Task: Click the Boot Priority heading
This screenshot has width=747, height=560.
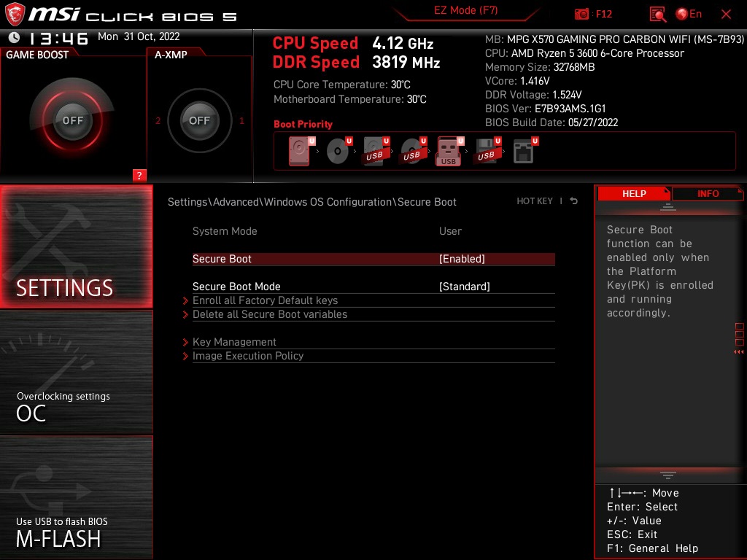Action: coord(303,124)
